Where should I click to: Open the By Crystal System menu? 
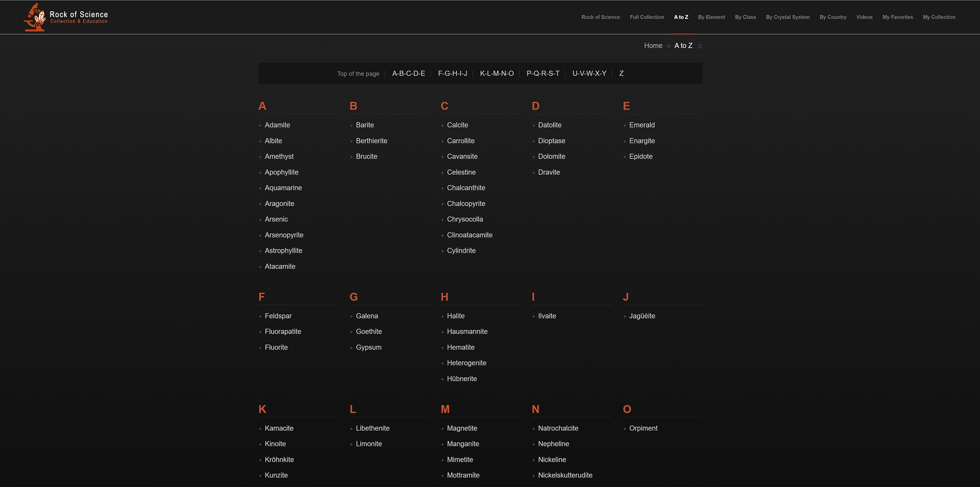[x=788, y=17]
